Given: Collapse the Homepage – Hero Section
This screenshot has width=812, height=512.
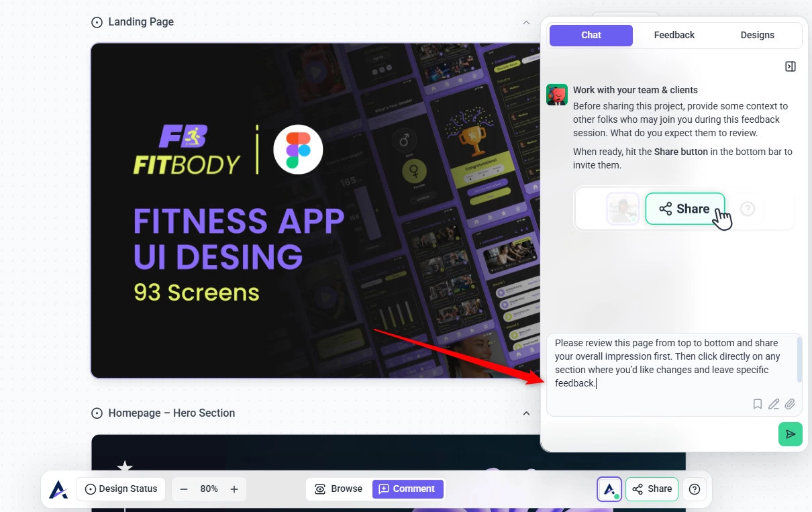Looking at the screenshot, I should pos(526,413).
